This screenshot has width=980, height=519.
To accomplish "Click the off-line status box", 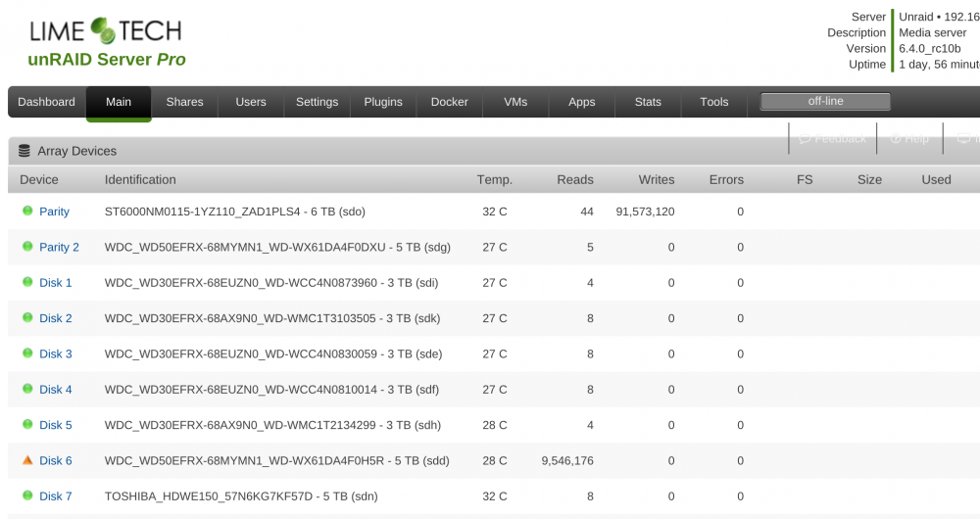I will tap(825, 101).
